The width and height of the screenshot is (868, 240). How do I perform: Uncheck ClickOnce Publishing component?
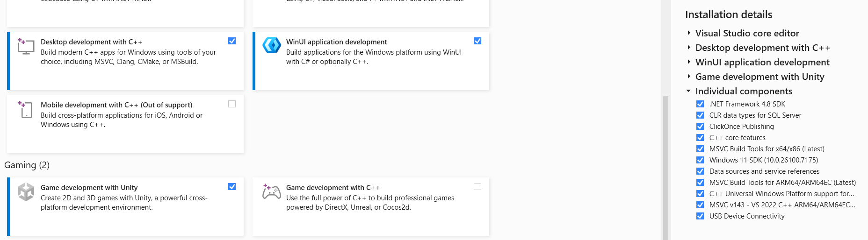tap(700, 127)
